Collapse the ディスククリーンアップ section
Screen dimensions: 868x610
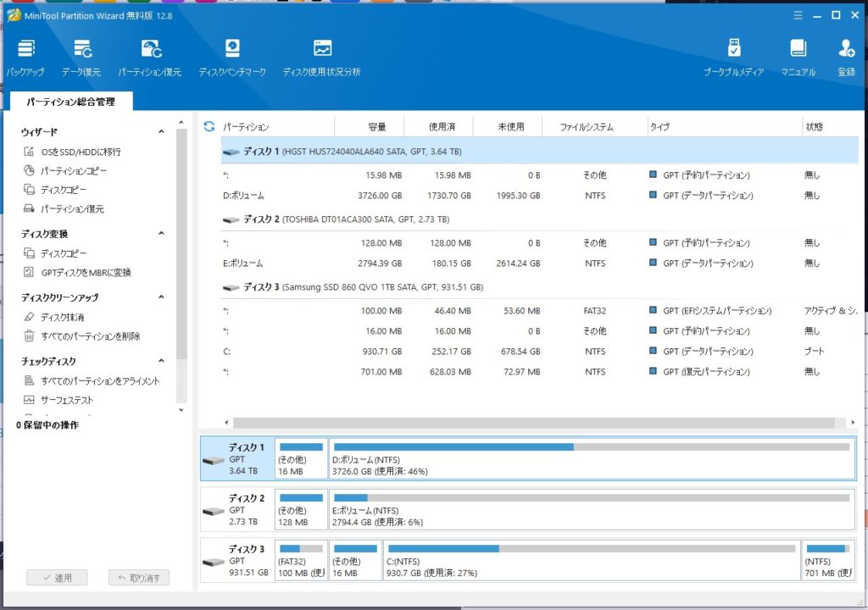[x=161, y=298]
